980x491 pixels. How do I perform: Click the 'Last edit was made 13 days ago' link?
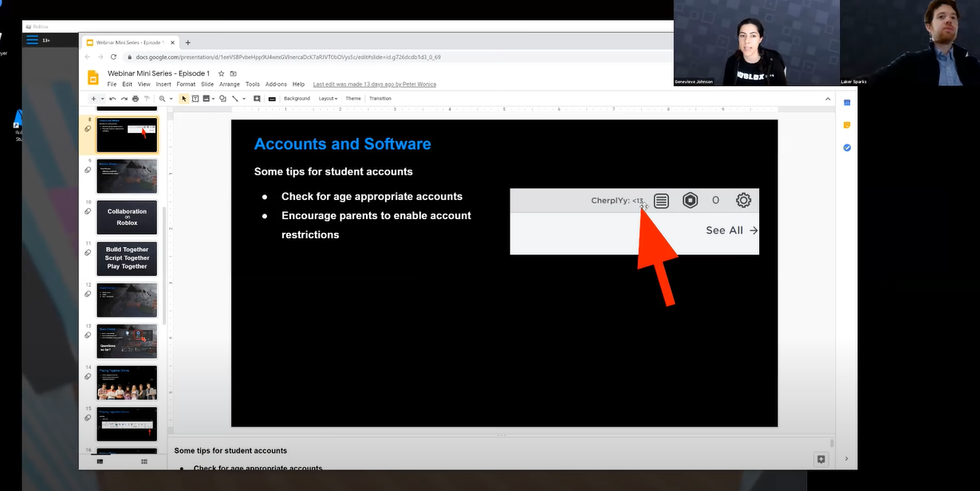pyautogui.click(x=375, y=84)
